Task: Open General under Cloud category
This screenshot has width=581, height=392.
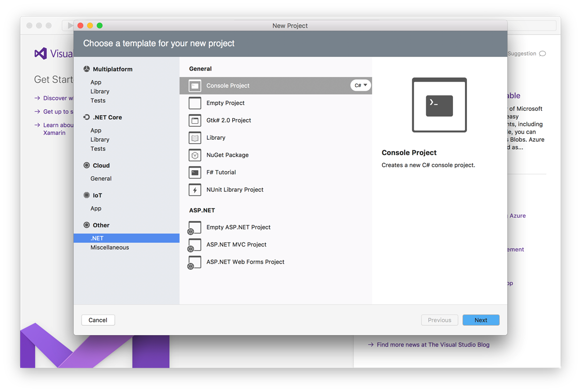Action: pyautogui.click(x=101, y=178)
